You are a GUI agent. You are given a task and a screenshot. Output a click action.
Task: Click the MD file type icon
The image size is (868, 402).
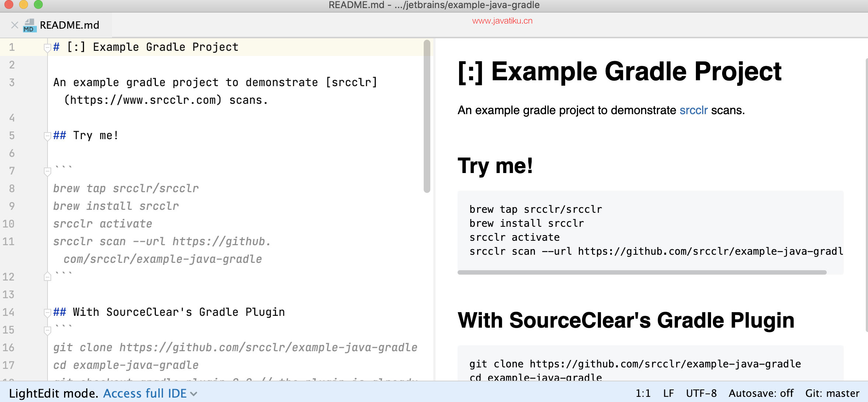coord(29,25)
